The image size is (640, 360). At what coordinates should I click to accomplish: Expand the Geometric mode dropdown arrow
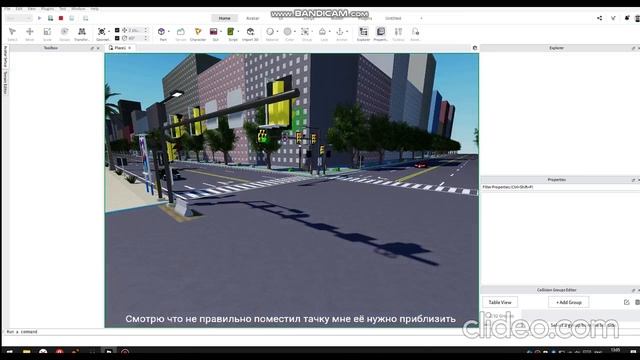pyautogui.click(x=109, y=32)
